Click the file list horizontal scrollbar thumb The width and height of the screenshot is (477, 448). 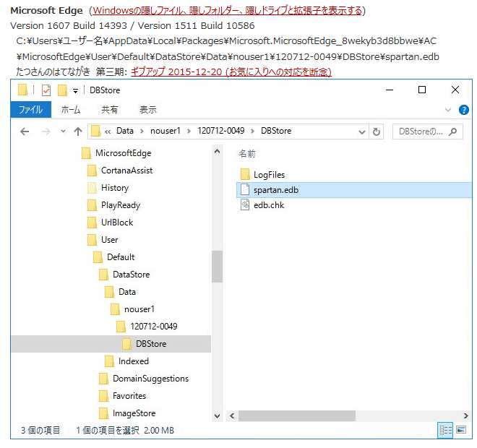[296, 415]
